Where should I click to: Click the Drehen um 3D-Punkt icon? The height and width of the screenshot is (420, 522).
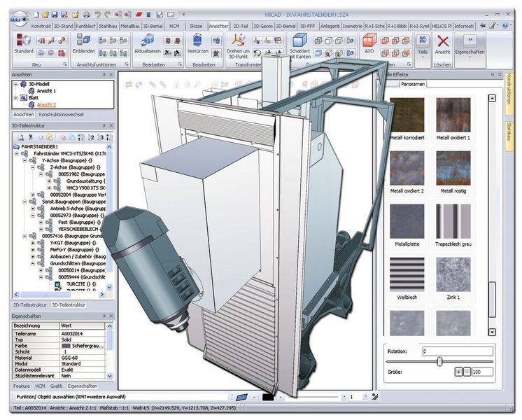pyautogui.click(x=239, y=41)
